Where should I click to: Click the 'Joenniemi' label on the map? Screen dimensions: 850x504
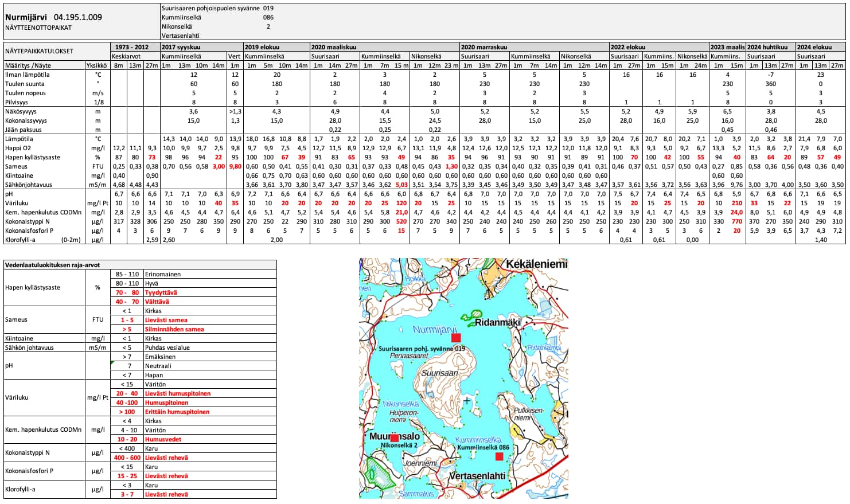click(x=420, y=463)
